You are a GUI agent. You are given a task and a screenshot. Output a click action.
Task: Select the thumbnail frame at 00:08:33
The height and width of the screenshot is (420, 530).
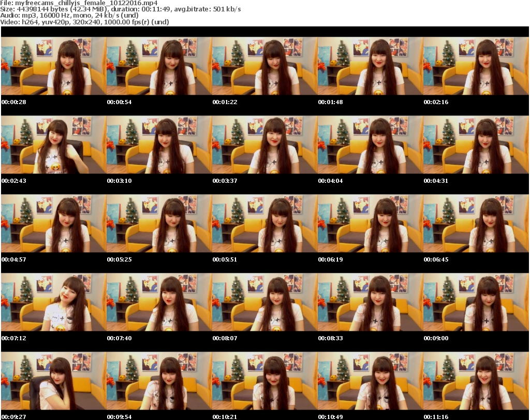coord(370,302)
